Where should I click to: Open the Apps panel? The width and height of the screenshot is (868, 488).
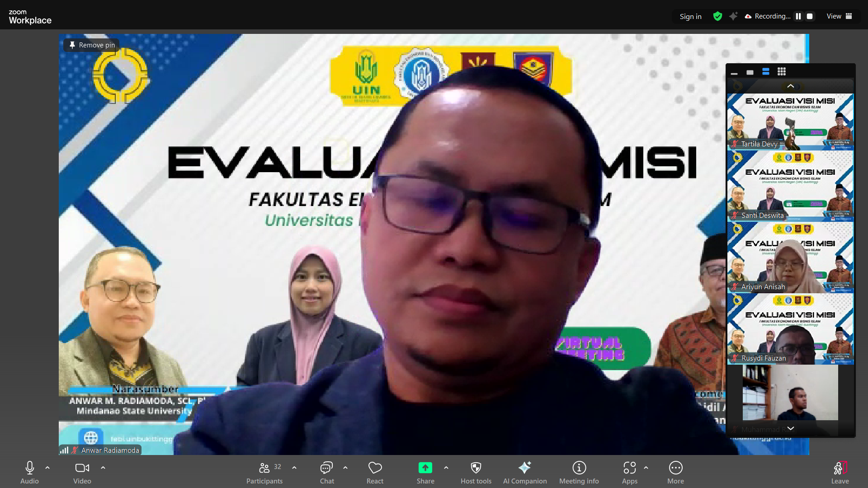629,472
